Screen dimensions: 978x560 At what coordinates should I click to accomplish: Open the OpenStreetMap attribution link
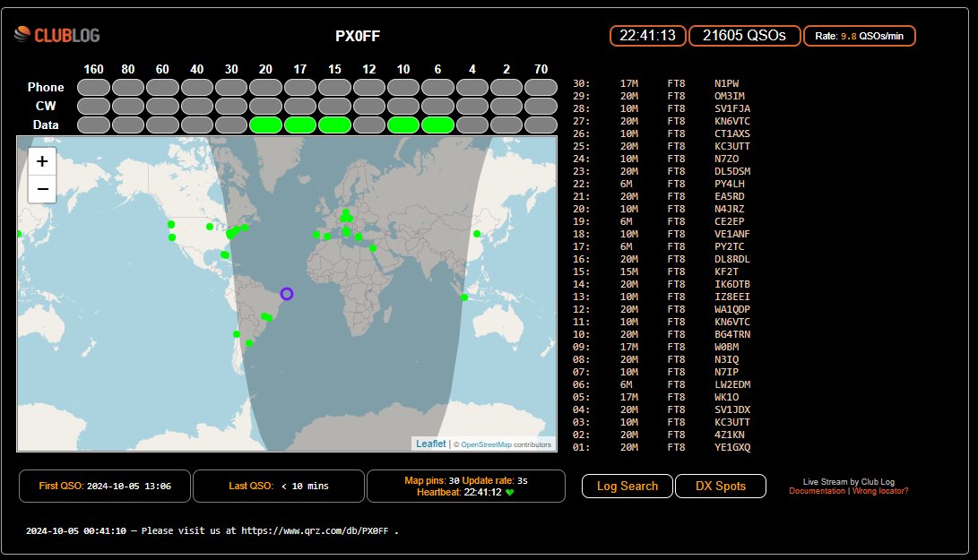point(486,444)
